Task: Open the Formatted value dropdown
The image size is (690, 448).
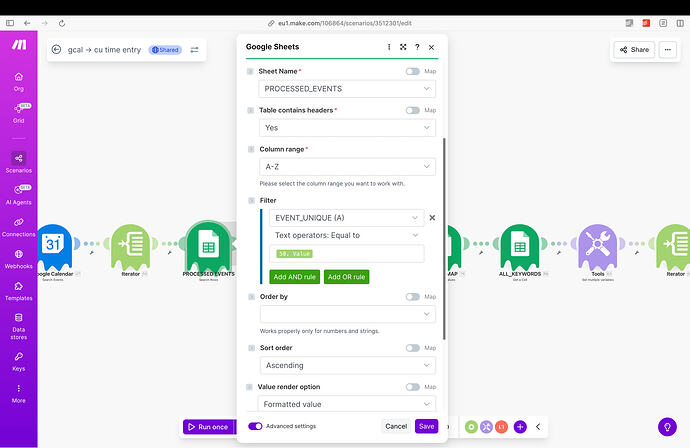Action: tap(347, 404)
